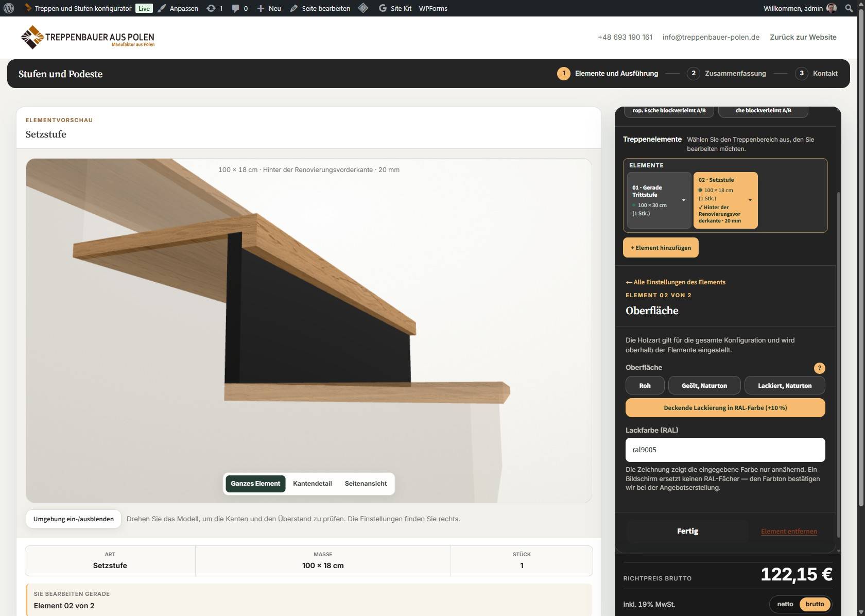Expand the 02 Setzstufe element arrow
This screenshot has height=616, width=865.
tap(750, 200)
